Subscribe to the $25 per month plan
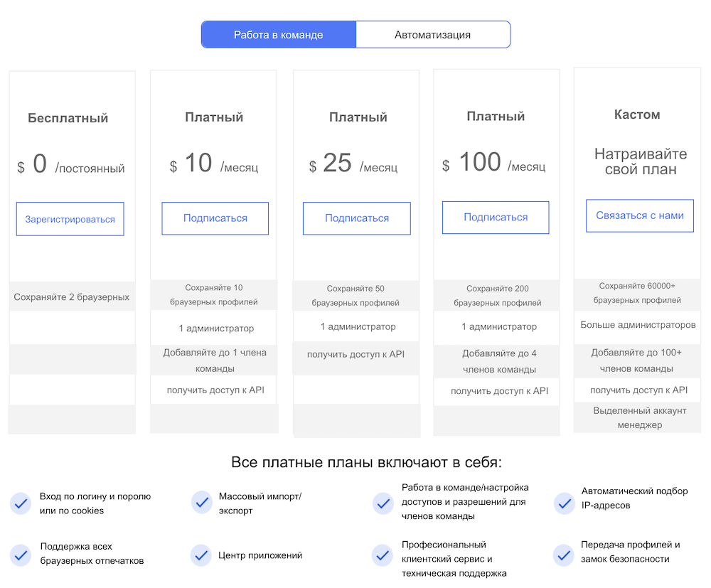Screen dimensions: 711x588 [357, 218]
